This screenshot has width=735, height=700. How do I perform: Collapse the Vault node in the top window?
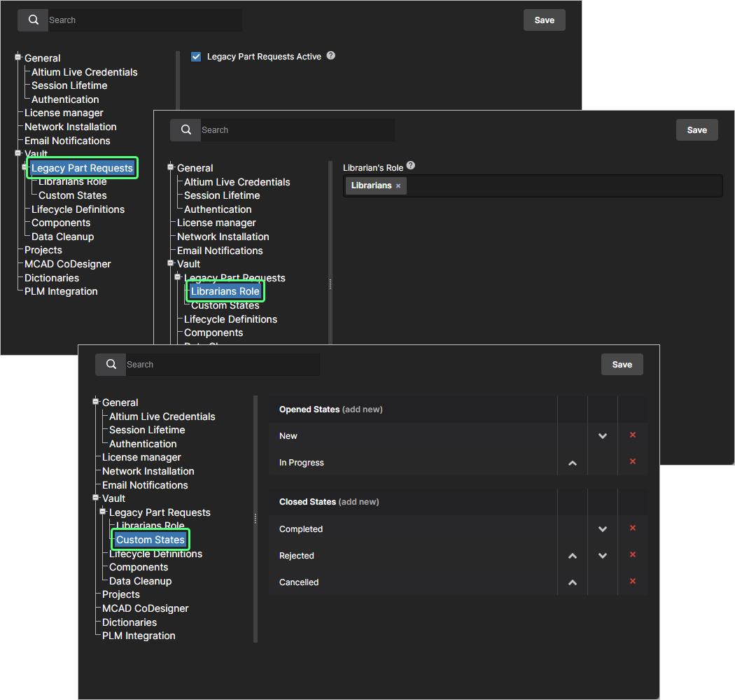pos(17,153)
